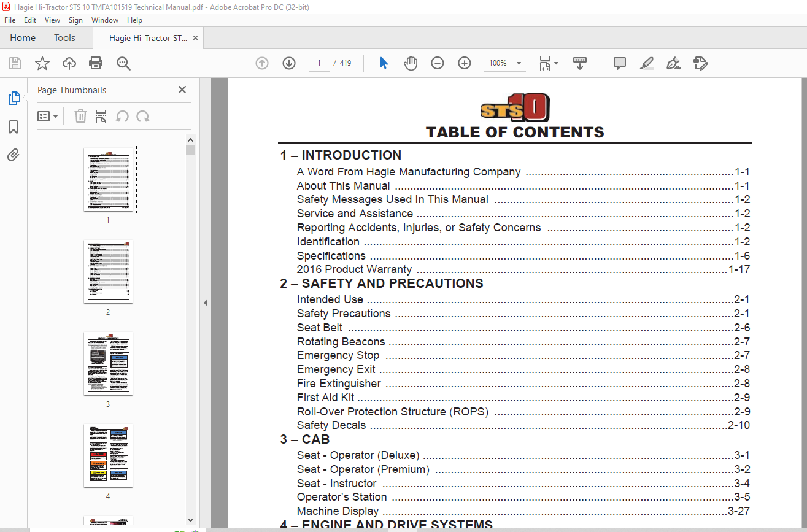Open the Help menu
The image size is (807, 532).
click(134, 20)
